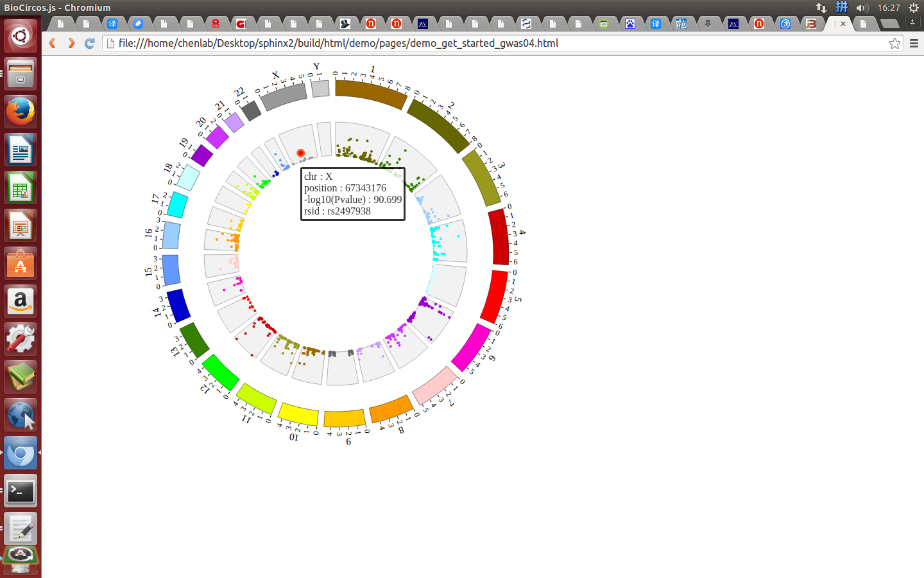Click the tooltip text '-log10(Pvalue) : 90.699'
The image size is (924, 578).
(353, 200)
